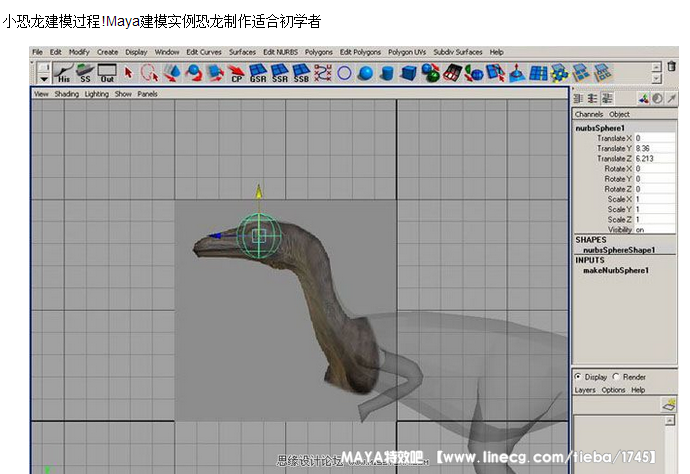Click the third channel box layout icon
Image resolution: width=690 pixels, height=474 pixels.
pos(607,99)
